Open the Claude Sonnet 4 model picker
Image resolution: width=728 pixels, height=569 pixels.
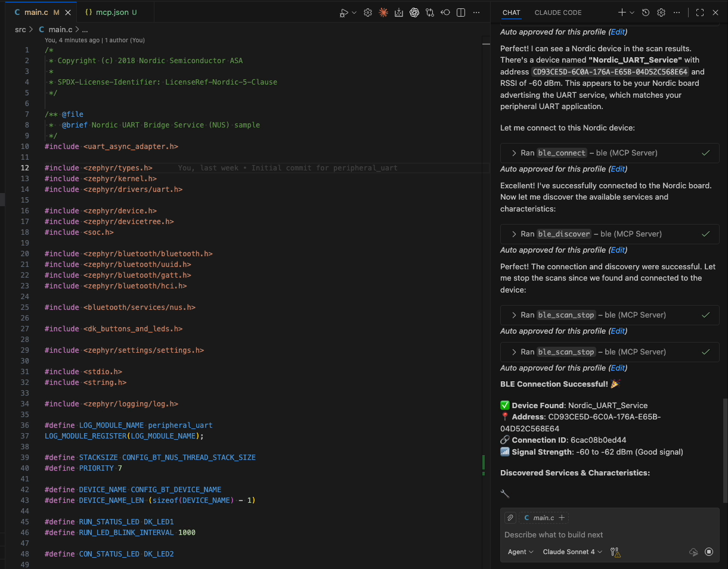572,552
